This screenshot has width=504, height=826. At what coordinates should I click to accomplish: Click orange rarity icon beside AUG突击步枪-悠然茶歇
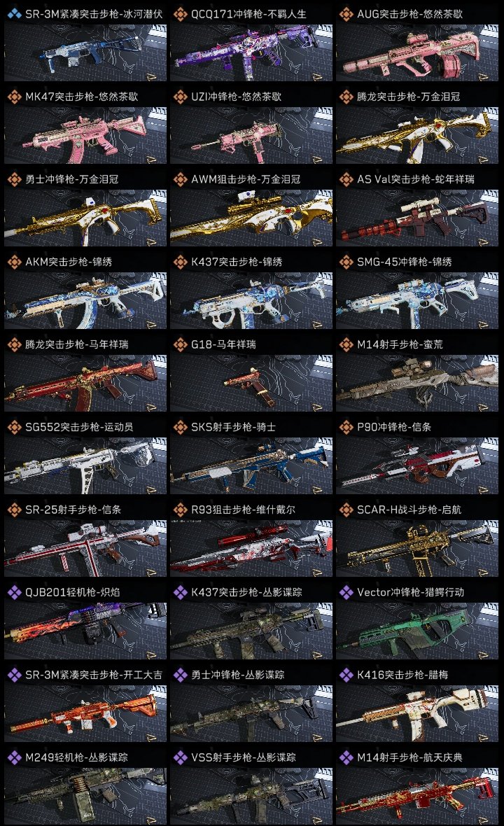[346, 14]
